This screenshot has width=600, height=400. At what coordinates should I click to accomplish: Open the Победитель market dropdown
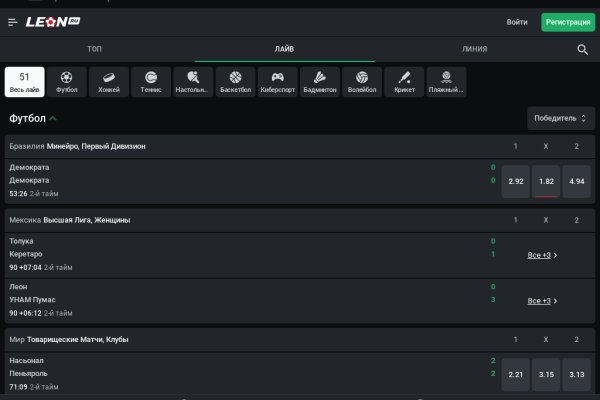pyautogui.click(x=554, y=118)
